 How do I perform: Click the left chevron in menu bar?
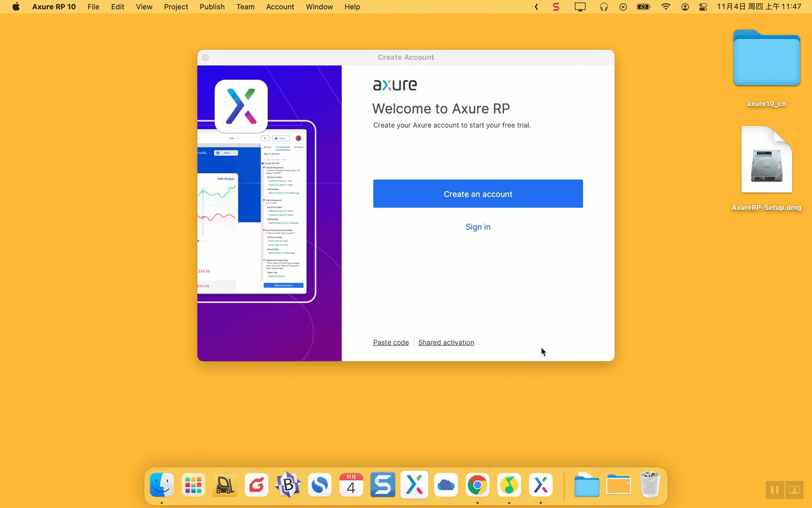[536, 7]
